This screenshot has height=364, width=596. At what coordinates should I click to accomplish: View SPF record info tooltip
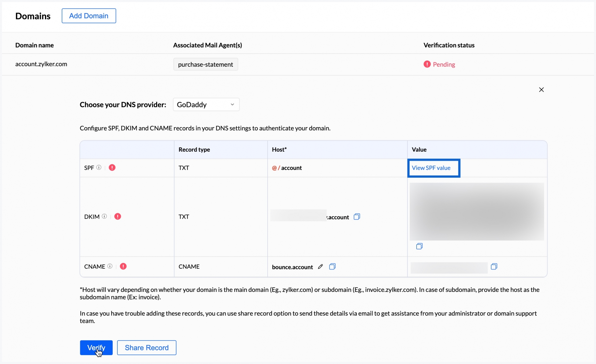[99, 167]
